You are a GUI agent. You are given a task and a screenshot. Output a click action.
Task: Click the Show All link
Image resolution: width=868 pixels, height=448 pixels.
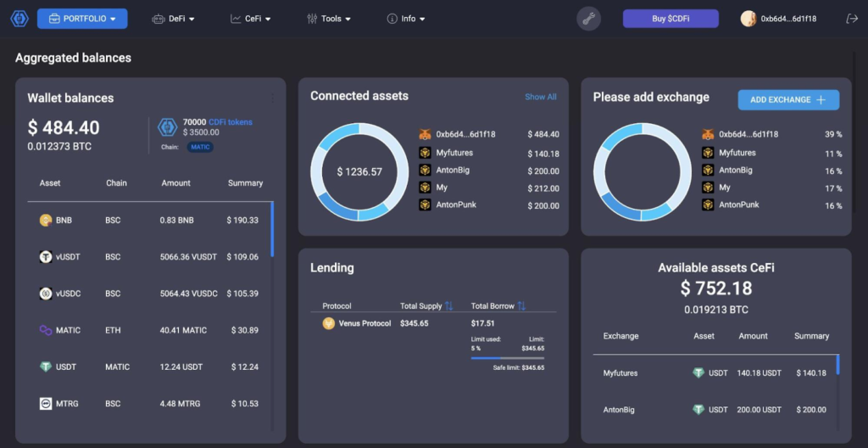(x=540, y=97)
